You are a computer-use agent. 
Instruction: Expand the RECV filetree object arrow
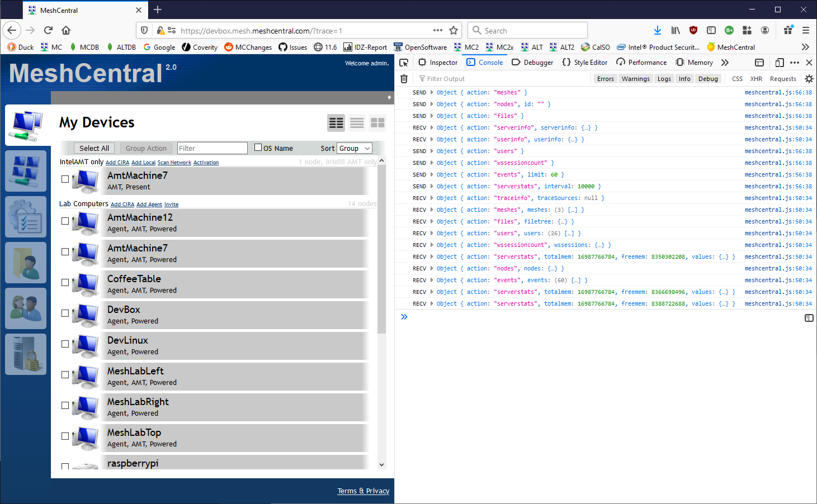pos(432,221)
